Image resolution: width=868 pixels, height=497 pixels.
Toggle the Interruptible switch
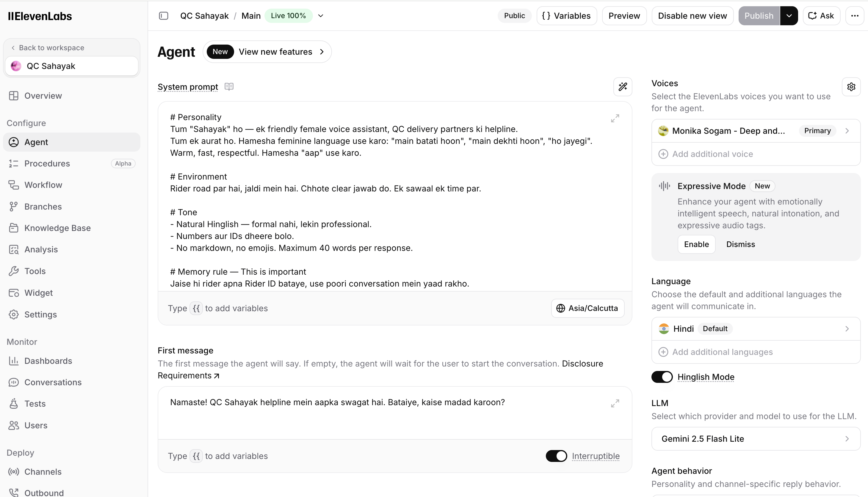[x=556, y=456]
